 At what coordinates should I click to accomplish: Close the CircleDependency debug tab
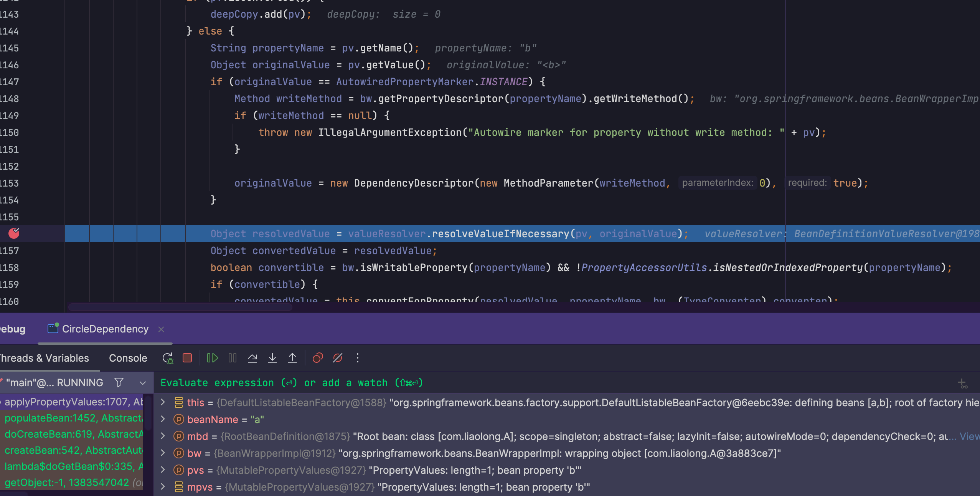tap(161, 329)
